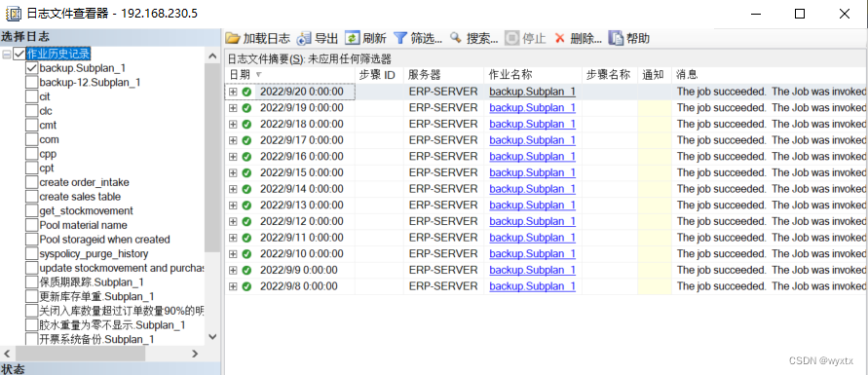
Task: Check the get_stockmovement checkbox
Action: click(31, 211)
